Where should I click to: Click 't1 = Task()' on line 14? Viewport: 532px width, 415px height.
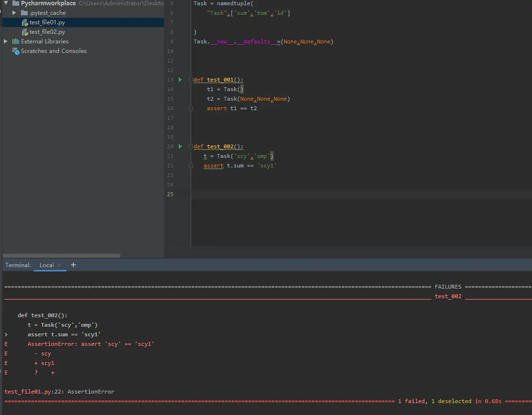click(x=225, y=89)
